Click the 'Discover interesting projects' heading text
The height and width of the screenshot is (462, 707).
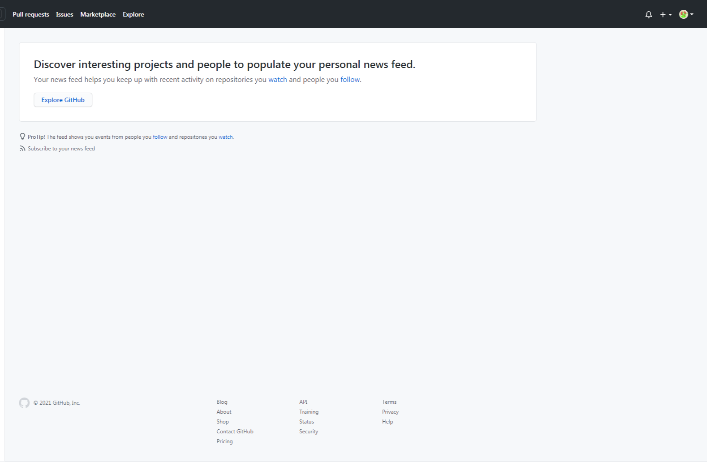225,64
